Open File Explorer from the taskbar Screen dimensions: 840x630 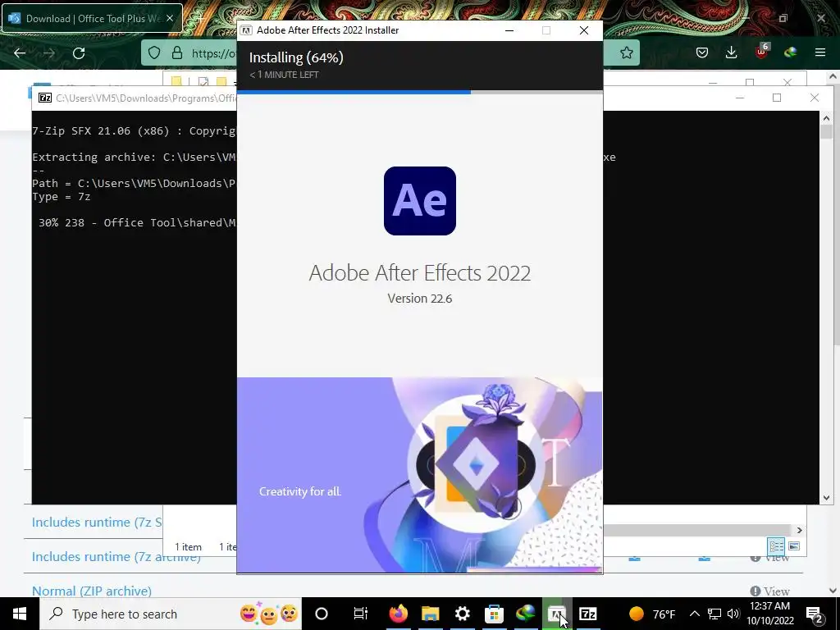[430, 614]
